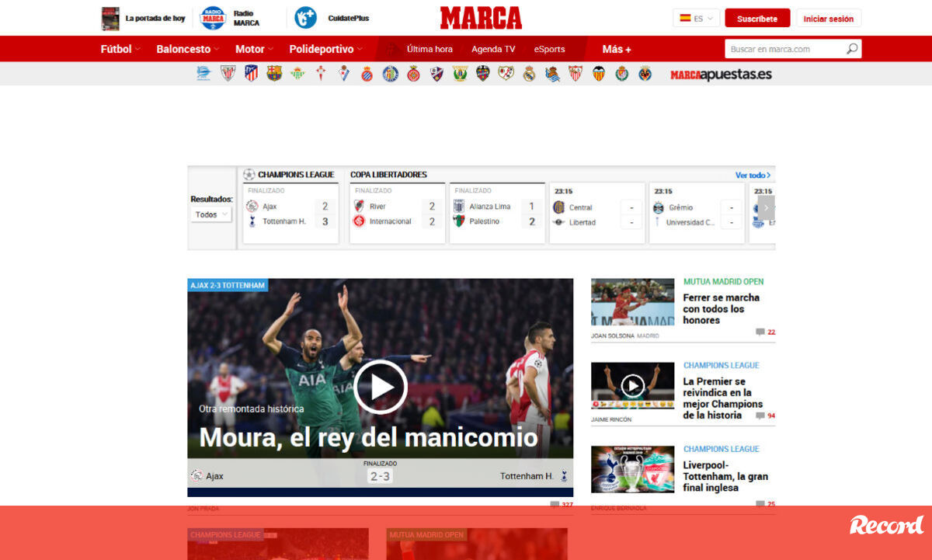Play the Moura main story video
The width and height of the screenshot is (932, 560).
point(381,386)
